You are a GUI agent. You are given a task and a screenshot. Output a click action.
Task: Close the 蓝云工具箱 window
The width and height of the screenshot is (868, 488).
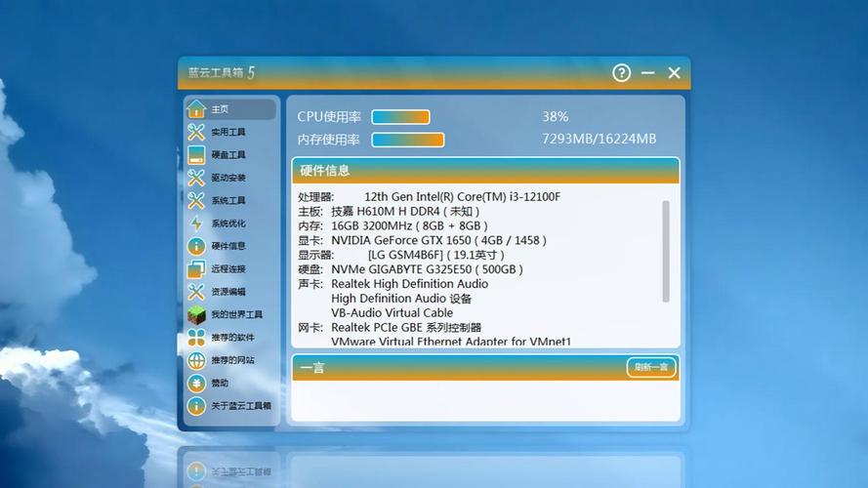[x=674, y=72]
